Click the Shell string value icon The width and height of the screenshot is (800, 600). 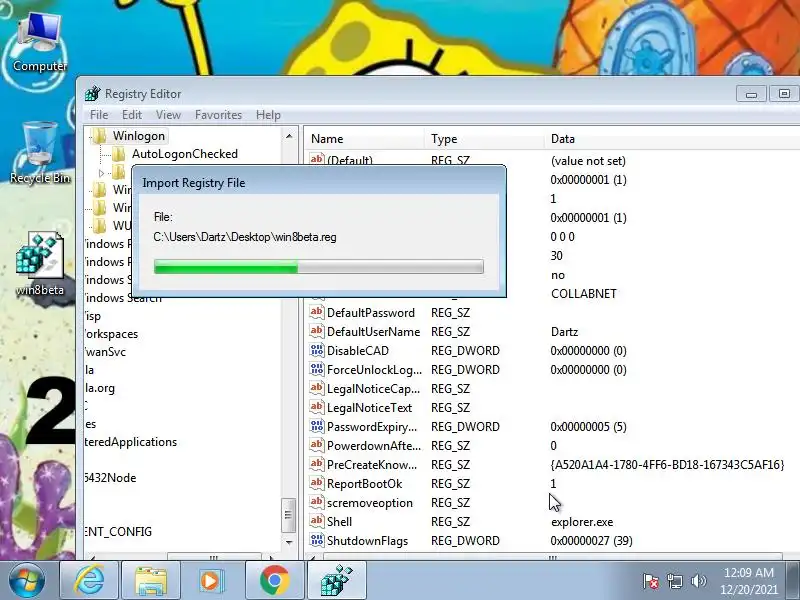(x=316, y=521)
